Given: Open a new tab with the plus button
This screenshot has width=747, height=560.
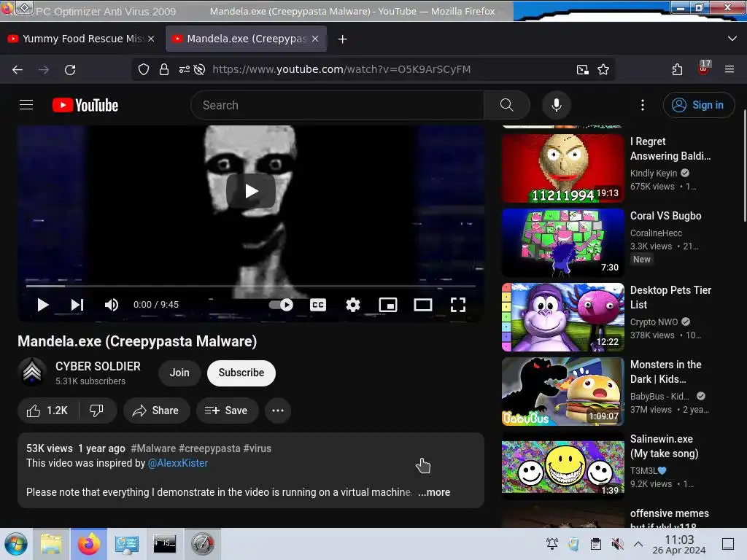Looking at the screenshot, I should click(x=343, y=39).
